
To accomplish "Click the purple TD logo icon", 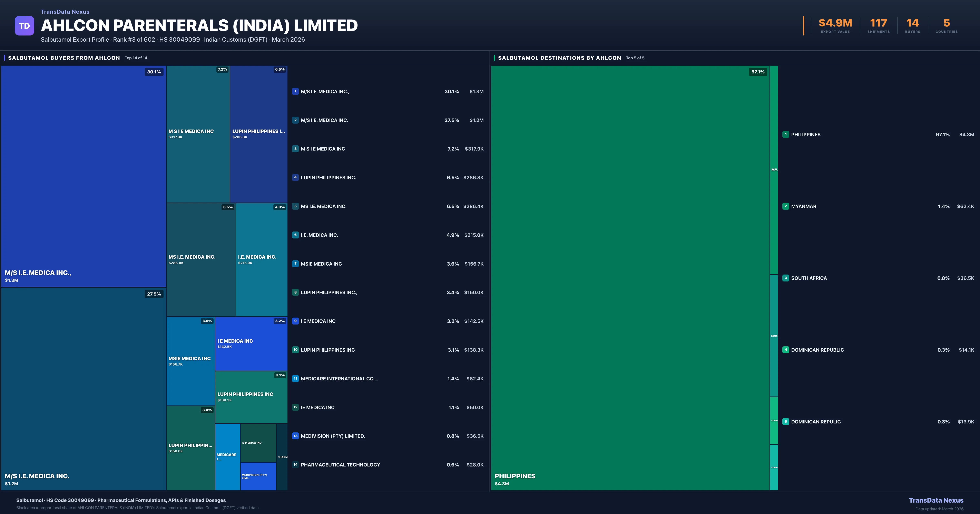I will click(24, 26).
